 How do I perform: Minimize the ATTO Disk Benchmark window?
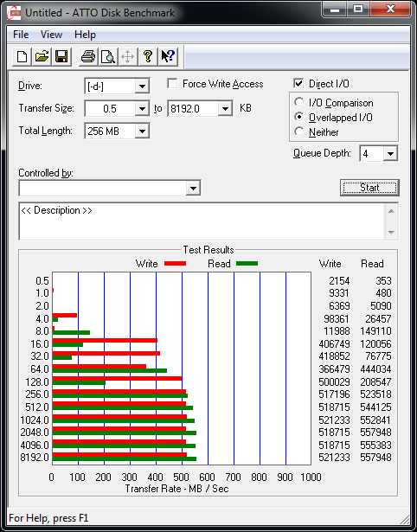[x=335, y=10]
